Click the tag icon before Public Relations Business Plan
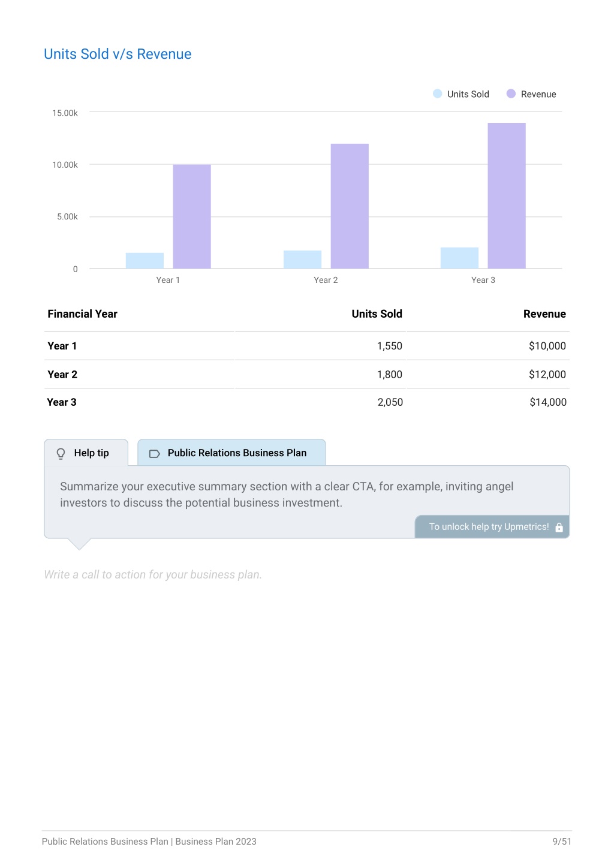 [x=154, y=454]
